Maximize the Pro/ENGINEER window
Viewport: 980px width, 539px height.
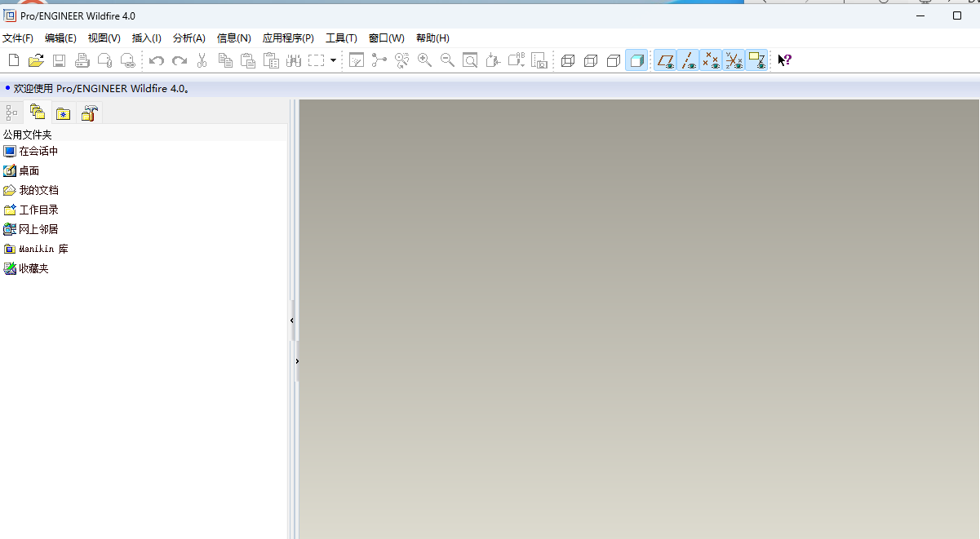pos(957,15)
